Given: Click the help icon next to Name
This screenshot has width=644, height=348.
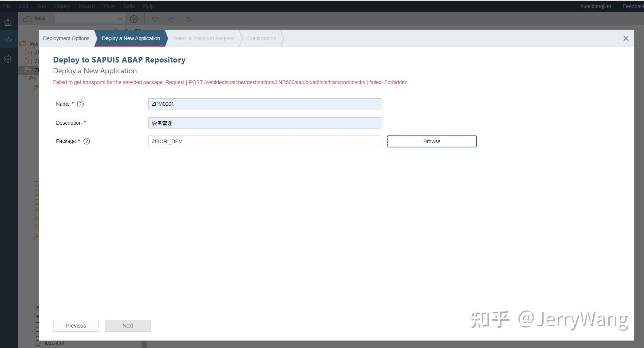Looking at the screenshot, I should tap(80, 104).
